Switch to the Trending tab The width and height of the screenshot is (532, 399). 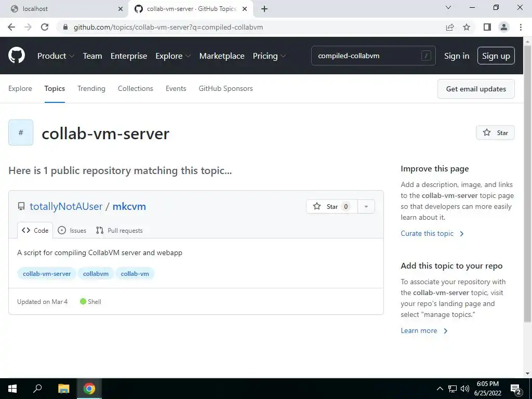[x=91, y=88]
